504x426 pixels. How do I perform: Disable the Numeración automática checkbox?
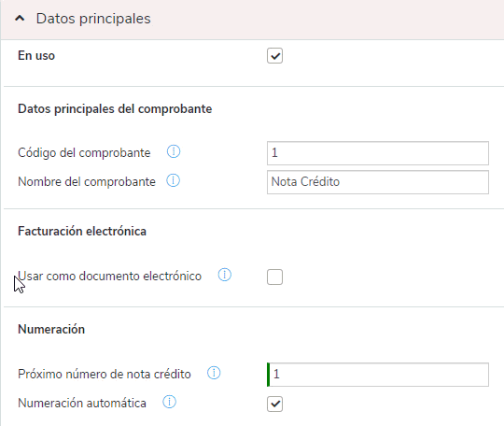pyautogui.click(x=274, y=405)
